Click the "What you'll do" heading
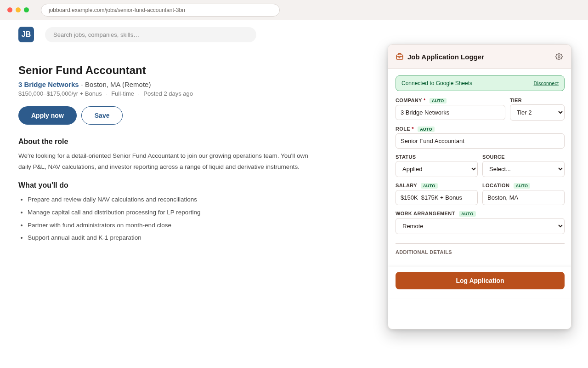The image size is (588, 368). tap(43, 185)
